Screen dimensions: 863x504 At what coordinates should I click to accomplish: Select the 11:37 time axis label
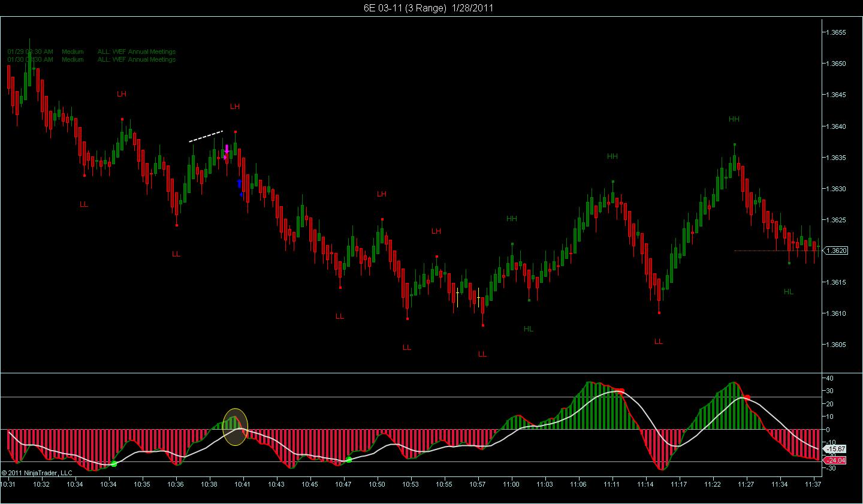coord(814,484)
